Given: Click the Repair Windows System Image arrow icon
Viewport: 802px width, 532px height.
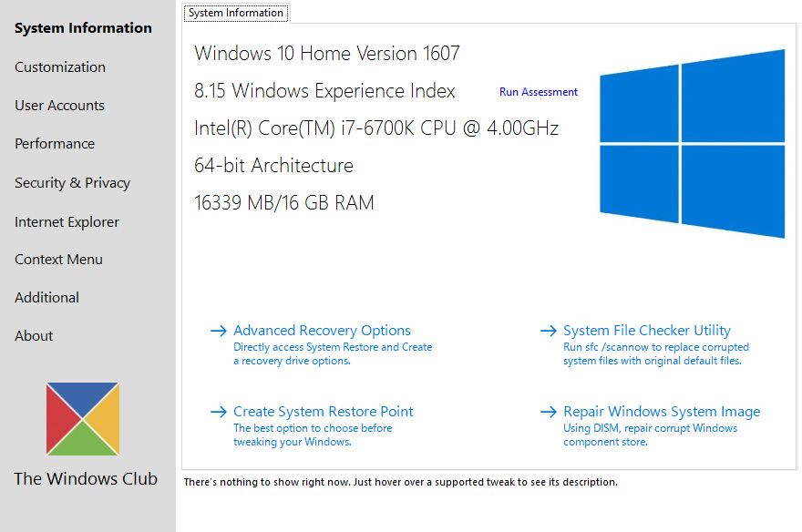Looking at the screenshot, I should 549,412.
